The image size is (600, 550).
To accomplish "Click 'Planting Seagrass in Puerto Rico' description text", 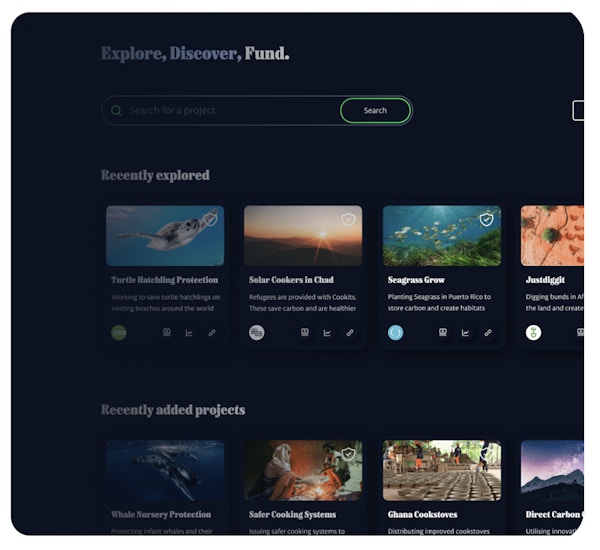I will coord(439,302).
